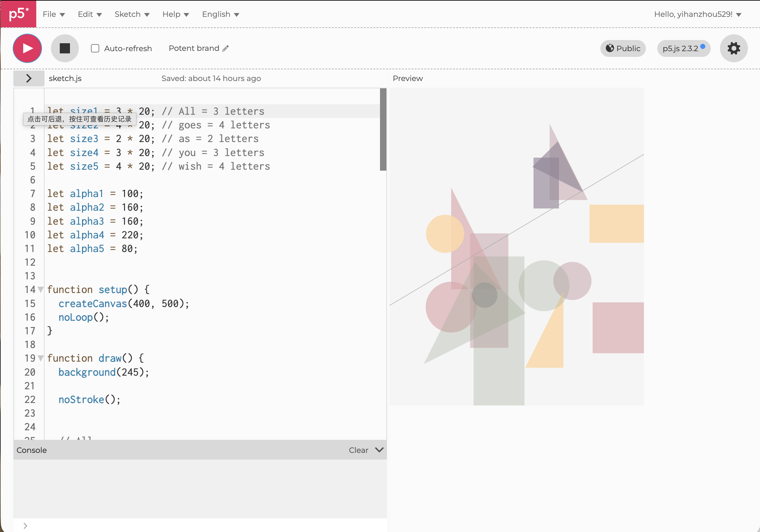Click the 'noStroke();' code line

point(89,400)
